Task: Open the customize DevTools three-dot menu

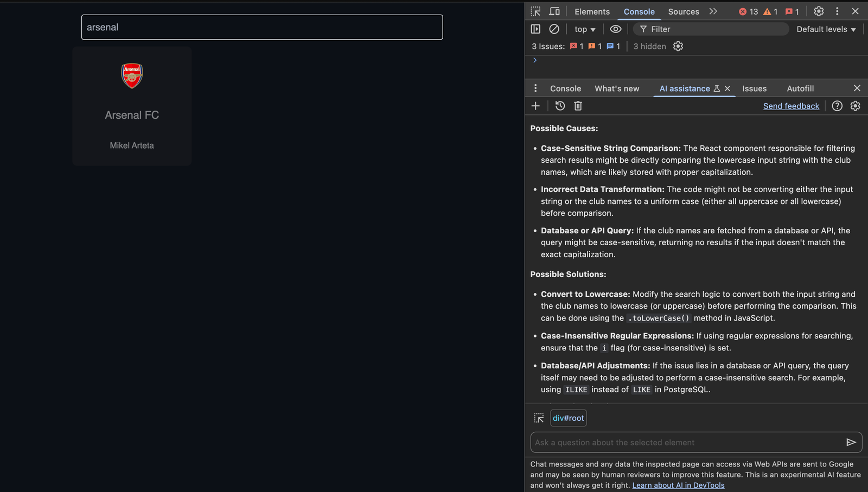Action: pos(837,11)
